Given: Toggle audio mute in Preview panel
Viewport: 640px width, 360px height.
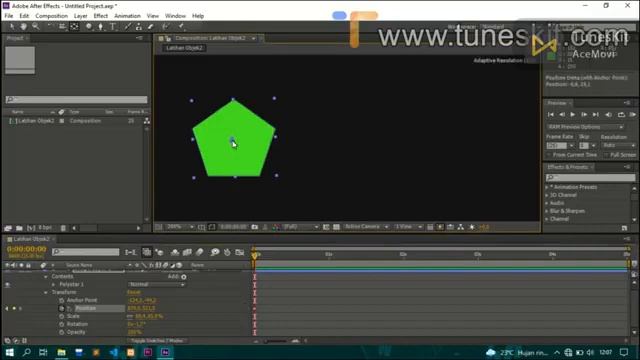Looking at the screenshot, I should (609, 115).
